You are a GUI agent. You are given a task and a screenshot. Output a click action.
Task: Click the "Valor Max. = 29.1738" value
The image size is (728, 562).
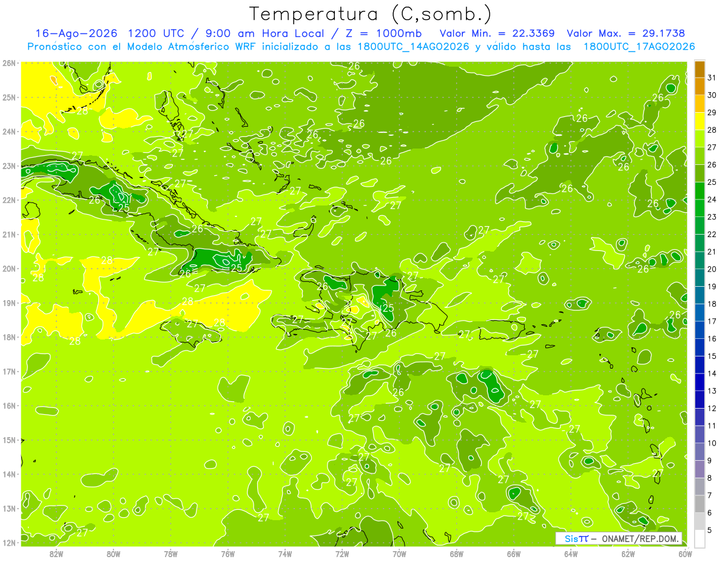(x=626, y=33)
